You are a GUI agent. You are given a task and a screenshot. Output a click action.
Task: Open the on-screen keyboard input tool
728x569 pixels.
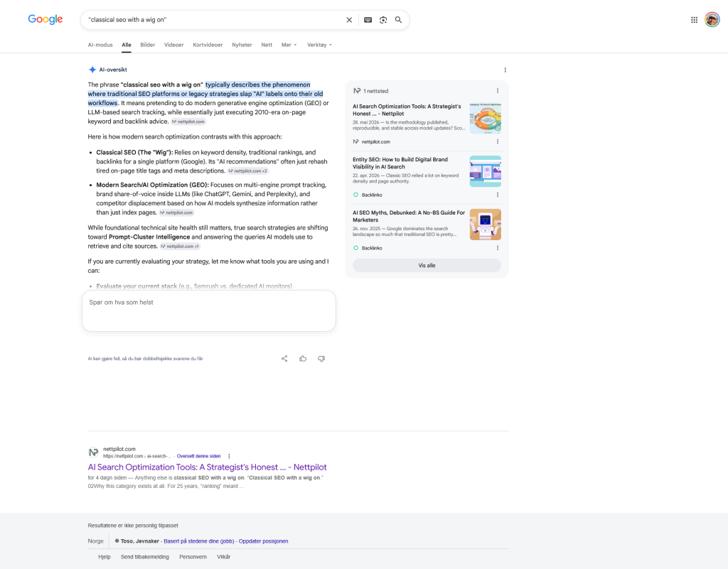pyautogui.click(x=368, y=20)
